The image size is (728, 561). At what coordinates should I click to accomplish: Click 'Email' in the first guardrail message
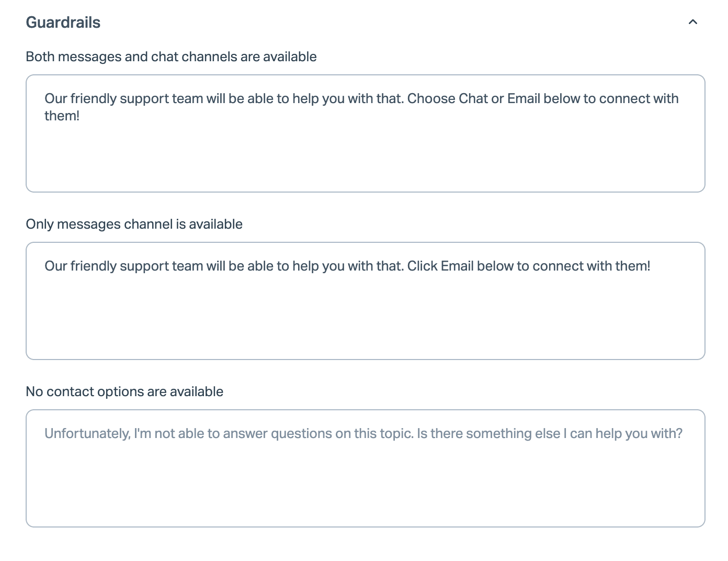524,98
